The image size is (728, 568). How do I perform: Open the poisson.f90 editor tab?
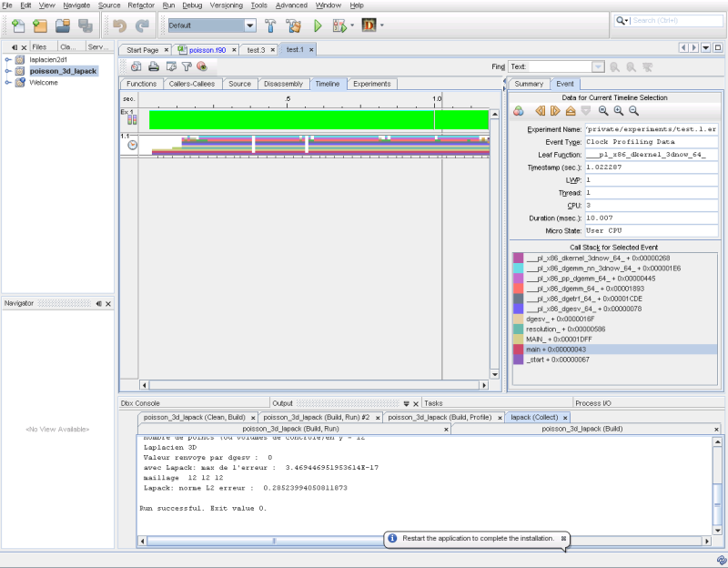[206, 50]
